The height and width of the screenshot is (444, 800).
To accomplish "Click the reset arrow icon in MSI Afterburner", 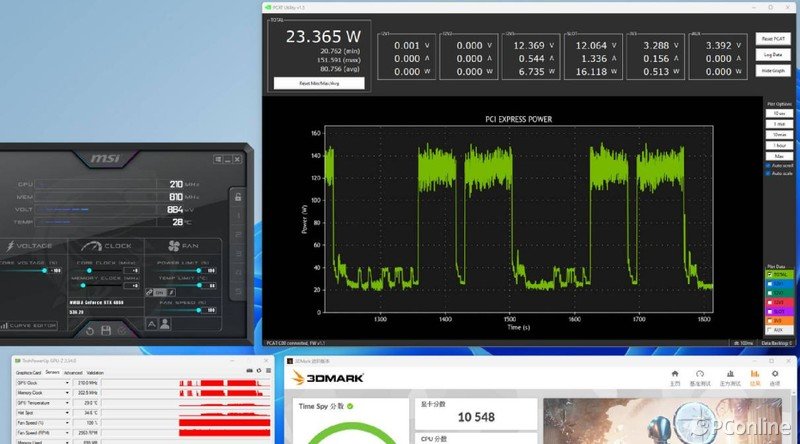I will 90,331.
